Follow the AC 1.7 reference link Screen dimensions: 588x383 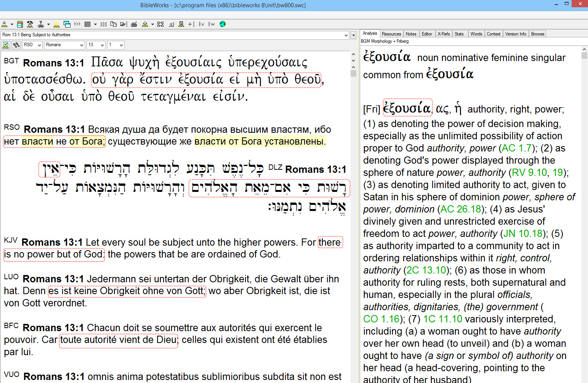[517, 148]
